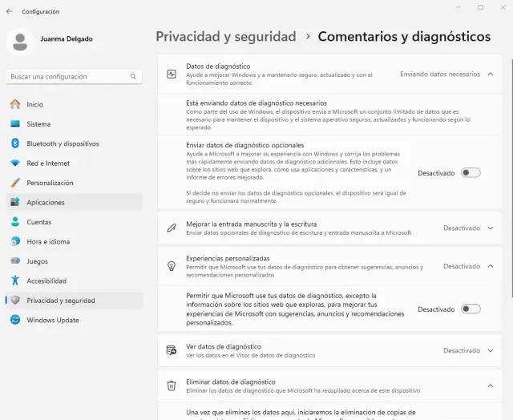Open Hora e idioma settings
Image resolution: width=513 pixels, height=420 pixels.
[50, 241]
